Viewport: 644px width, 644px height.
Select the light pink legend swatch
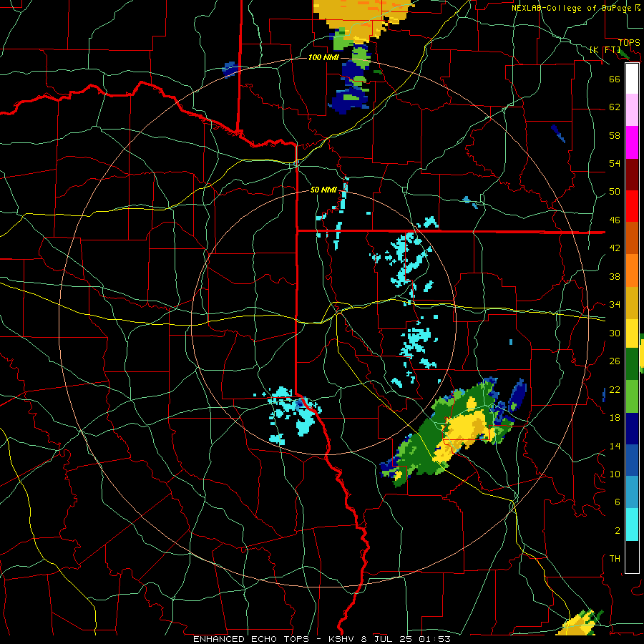point(632,110)
